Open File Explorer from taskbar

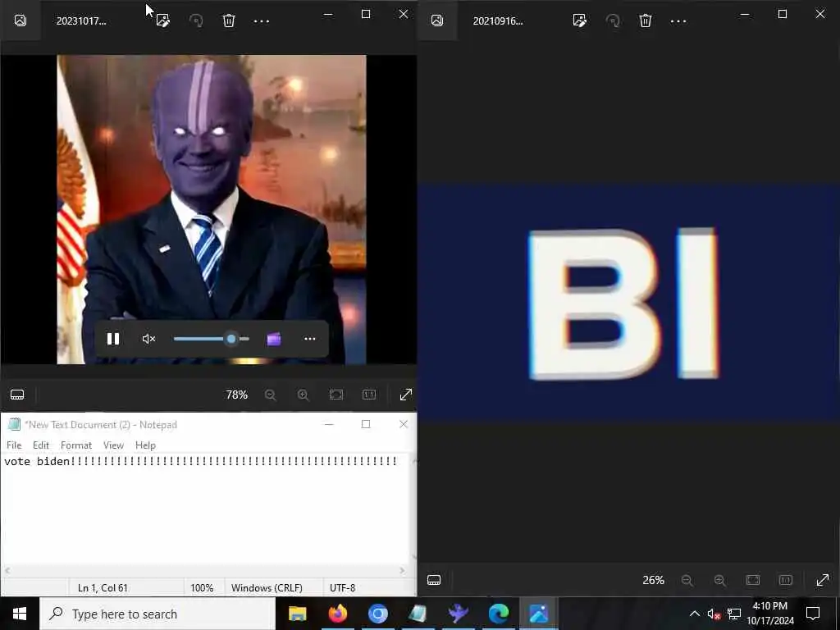(297, 614)
